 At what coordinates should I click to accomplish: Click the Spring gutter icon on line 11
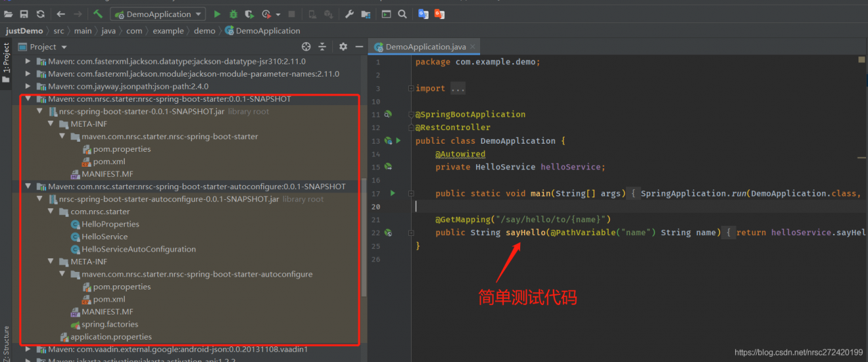(x=388, y=114)
